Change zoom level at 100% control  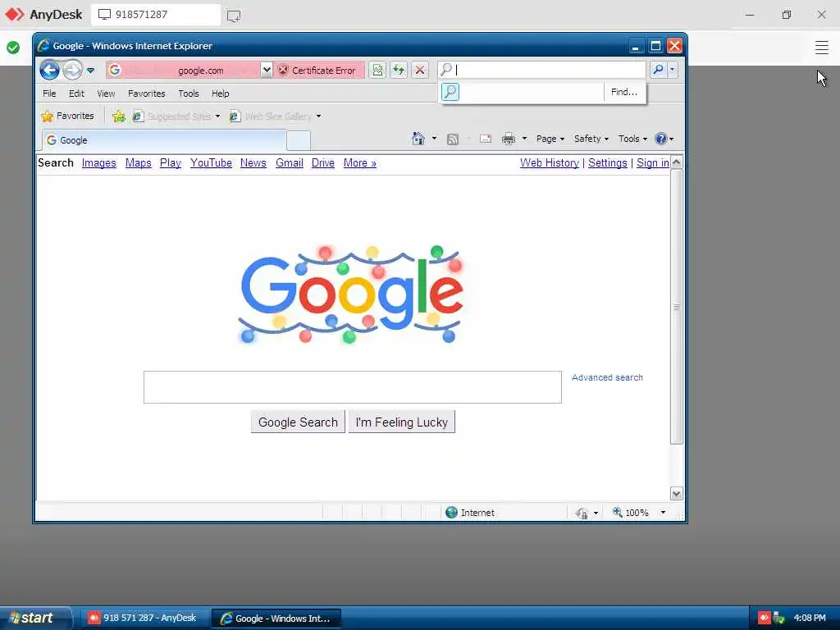tap(639, 513)
